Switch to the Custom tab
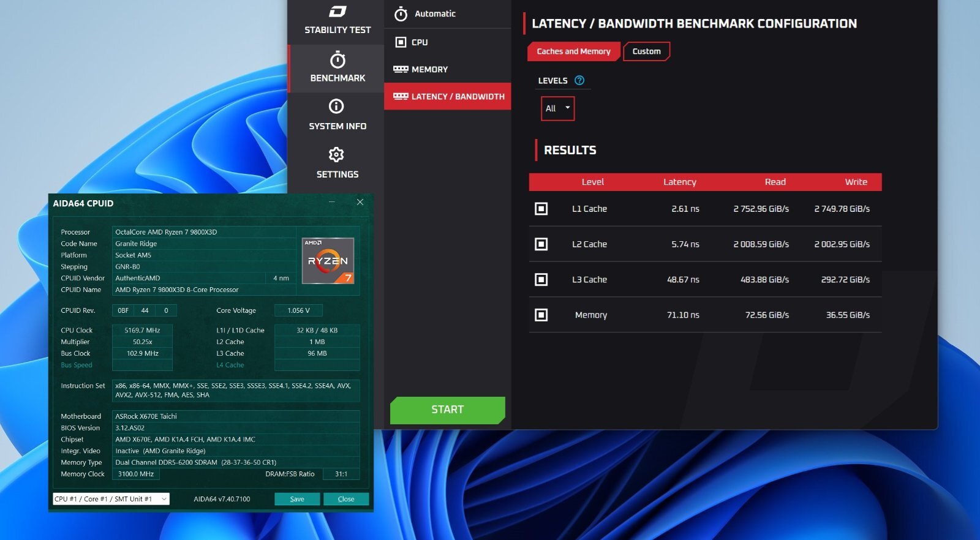Image resolution: width=980 pixels, height=540 pixels. (x=647, y=51)
